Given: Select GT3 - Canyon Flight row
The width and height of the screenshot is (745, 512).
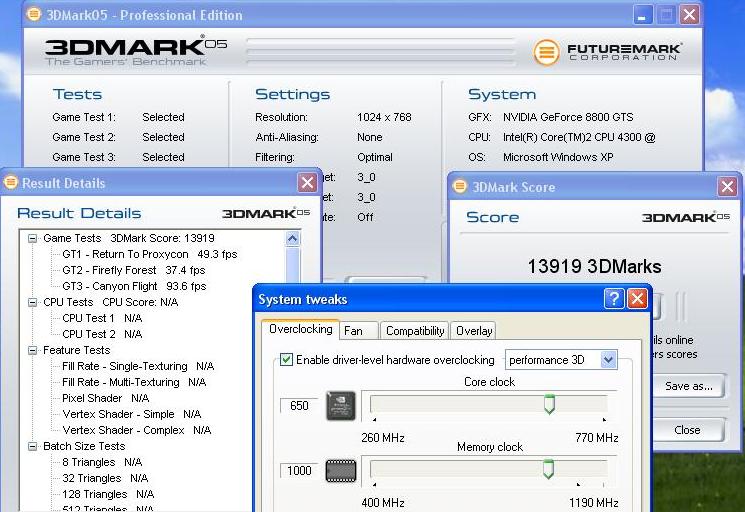Looking at the screenshot, I should [134, 286].
